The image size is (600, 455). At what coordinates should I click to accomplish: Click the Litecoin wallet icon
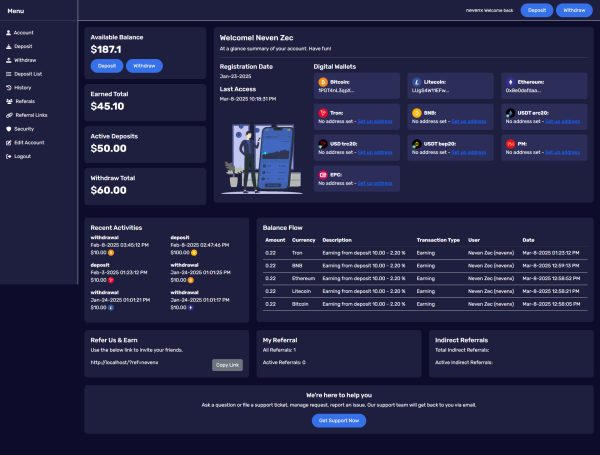coord(416,82)
